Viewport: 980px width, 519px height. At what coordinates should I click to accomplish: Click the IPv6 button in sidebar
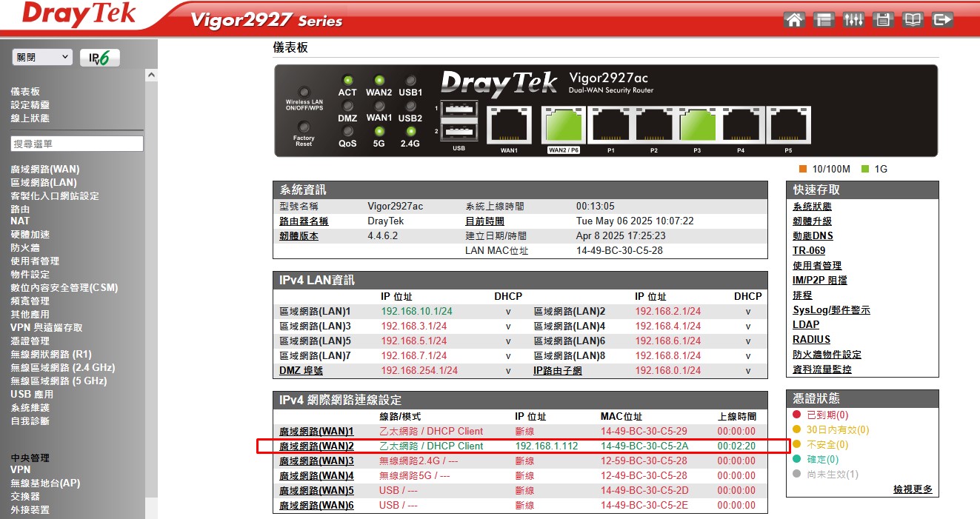click(99, 58)
